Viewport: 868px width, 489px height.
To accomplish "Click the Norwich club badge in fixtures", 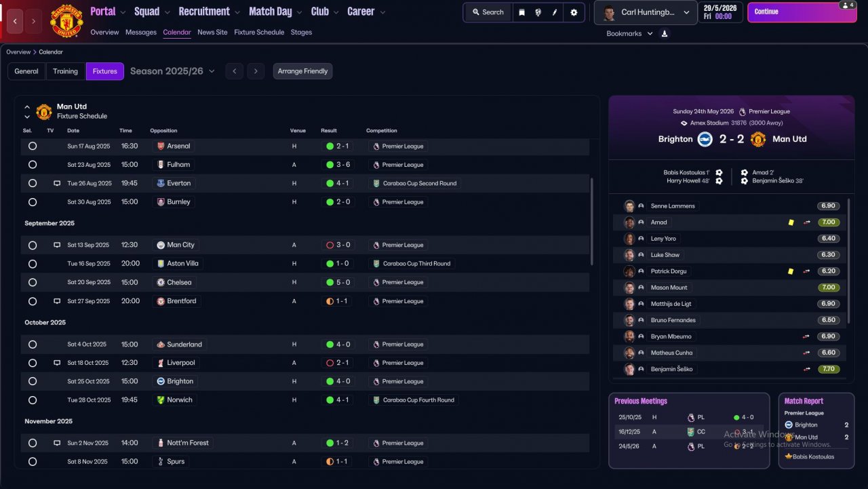I will 161,400.
